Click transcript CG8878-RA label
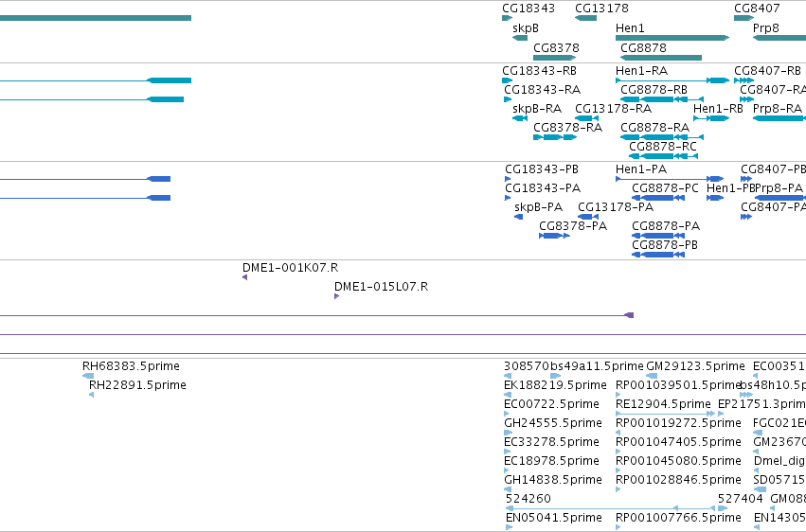The width and height of the screenshot is (806, 532). tap(654, 128)
